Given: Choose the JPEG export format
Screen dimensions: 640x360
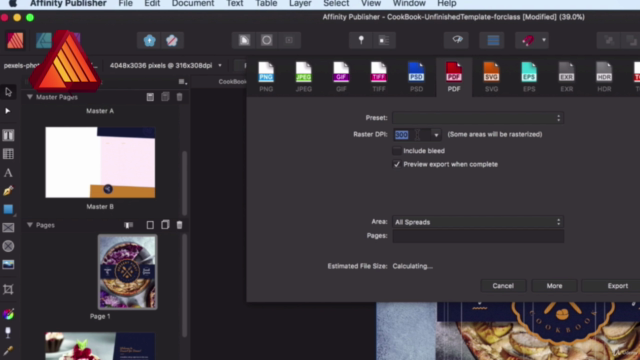Looking at the screenshot, I should pyautogui.click(x=304, y=76).
